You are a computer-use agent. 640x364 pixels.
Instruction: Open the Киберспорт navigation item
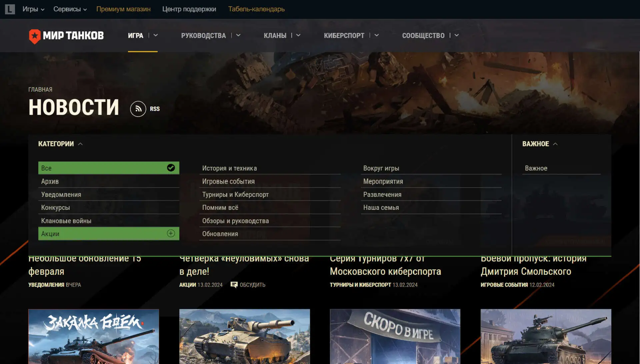[344, 36]
